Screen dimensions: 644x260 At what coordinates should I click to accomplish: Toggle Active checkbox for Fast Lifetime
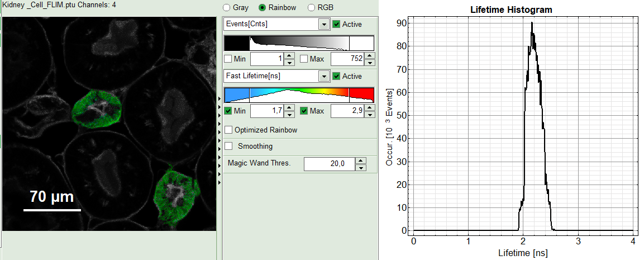(336, 76)
